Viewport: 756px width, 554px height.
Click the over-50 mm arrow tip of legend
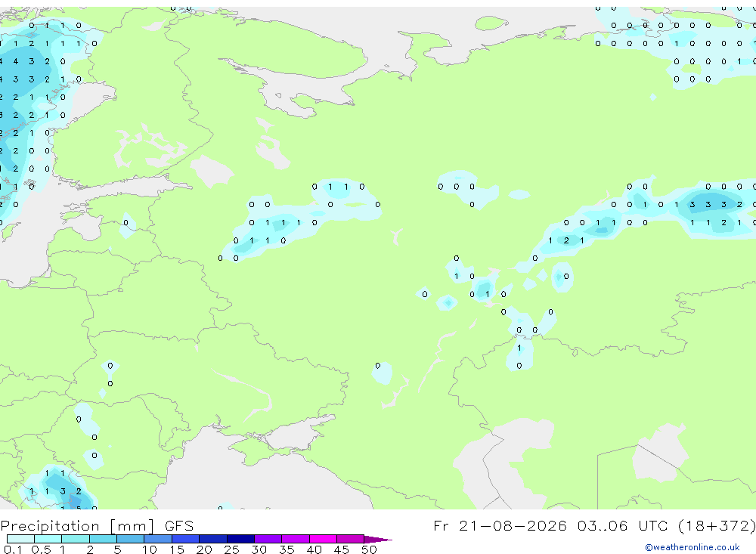pyautogui.click(x=378, y=539)
